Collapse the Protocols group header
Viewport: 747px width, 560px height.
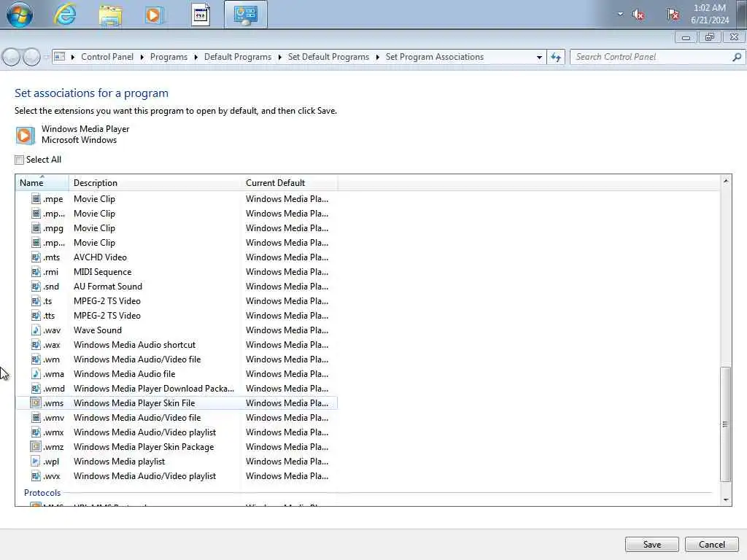pyautogui.click(x=42, y=493)
